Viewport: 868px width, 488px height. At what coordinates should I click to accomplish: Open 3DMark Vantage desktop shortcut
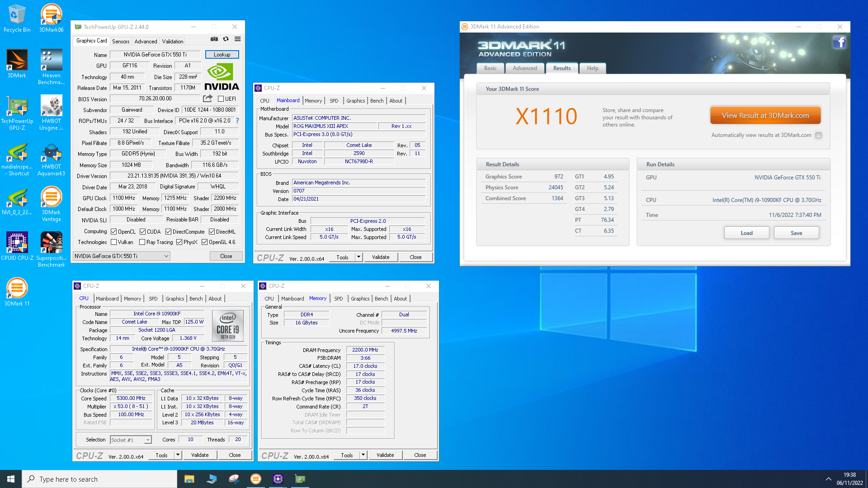click(x=51, y=204)
